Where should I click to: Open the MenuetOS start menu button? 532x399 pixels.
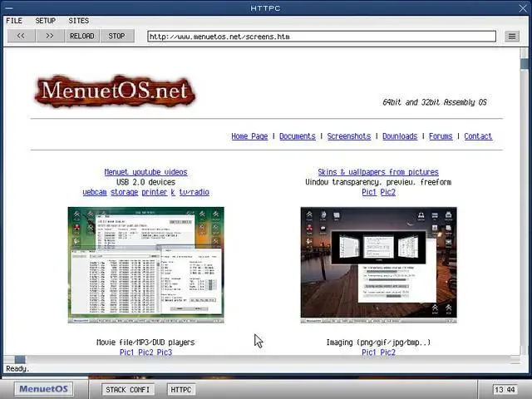click(x=43, y=389)
